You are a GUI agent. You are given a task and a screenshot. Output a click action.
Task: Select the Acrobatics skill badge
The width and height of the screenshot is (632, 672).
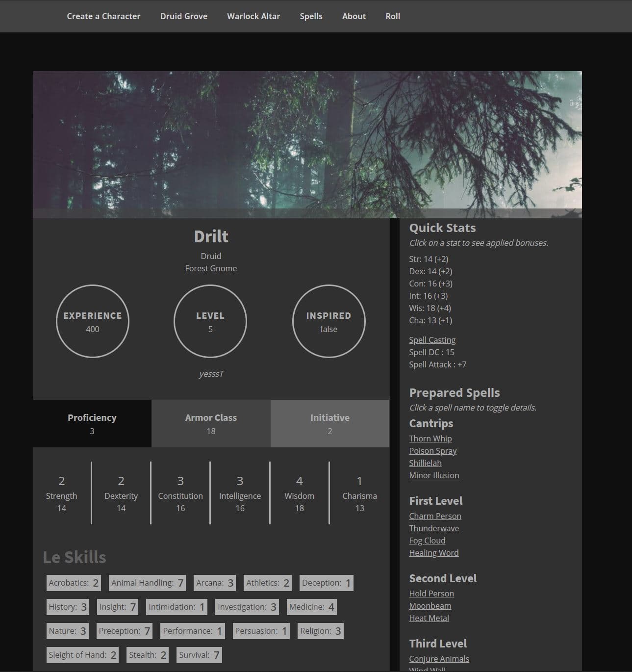(x=73, y=583)
